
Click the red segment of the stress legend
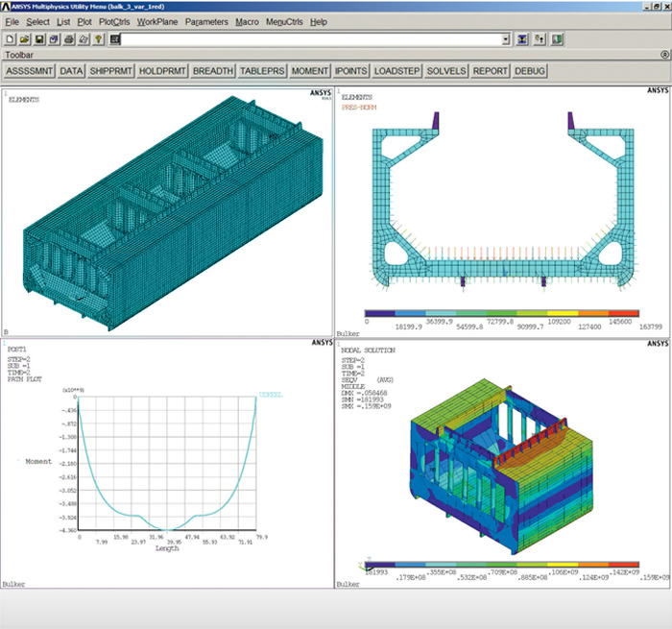pos(624,565)
